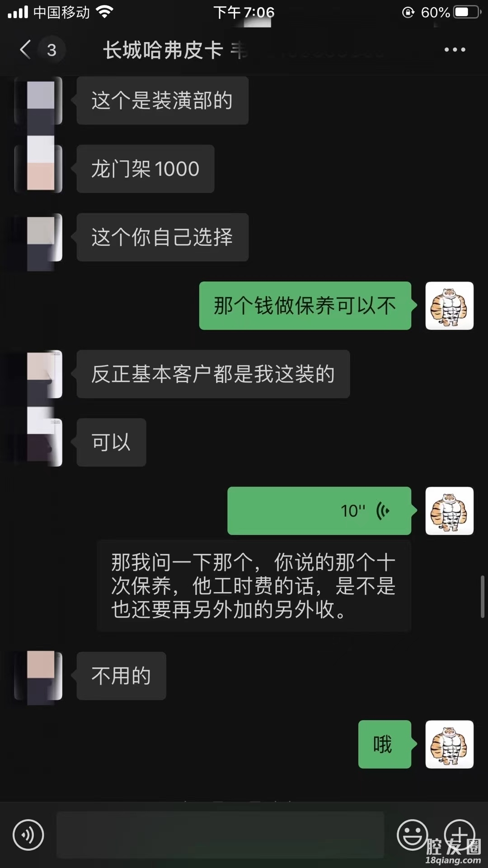Tap the sender avatar beside 不用的
Viewport: 488px width, 868px height.
click(x=38, y=676)
